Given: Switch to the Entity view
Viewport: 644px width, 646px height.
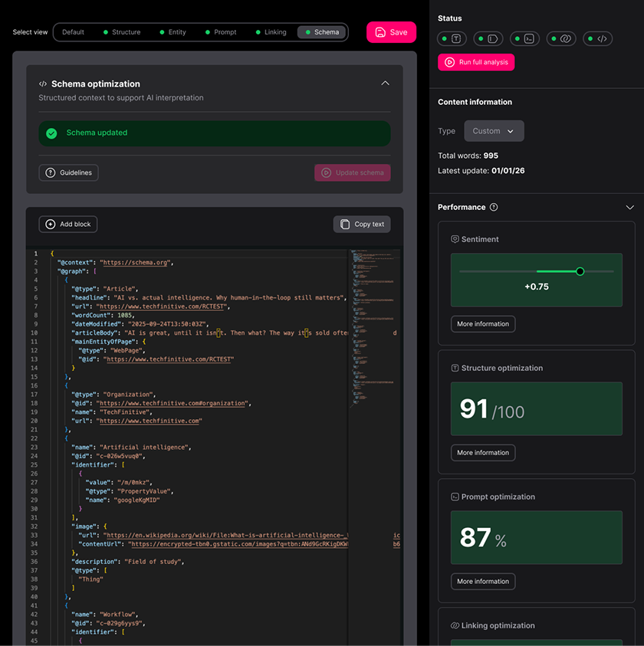Looking at the screenshot, I should click(173, 32).
